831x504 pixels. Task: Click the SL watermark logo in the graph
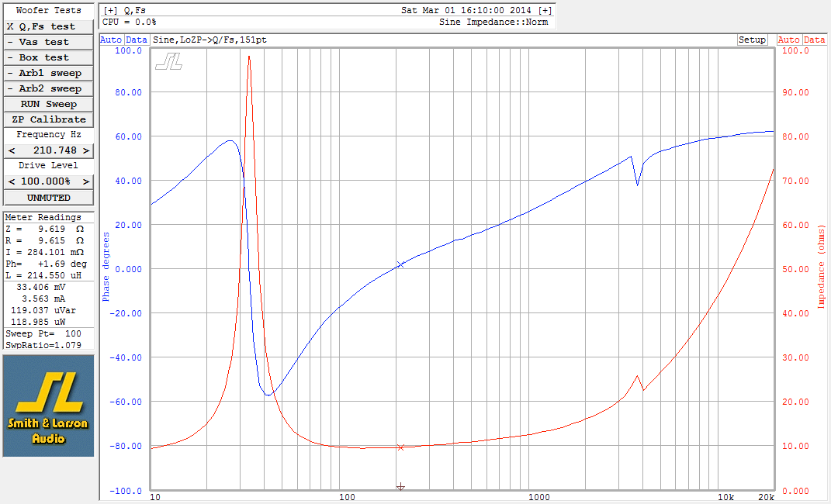(x=169, y=61)
